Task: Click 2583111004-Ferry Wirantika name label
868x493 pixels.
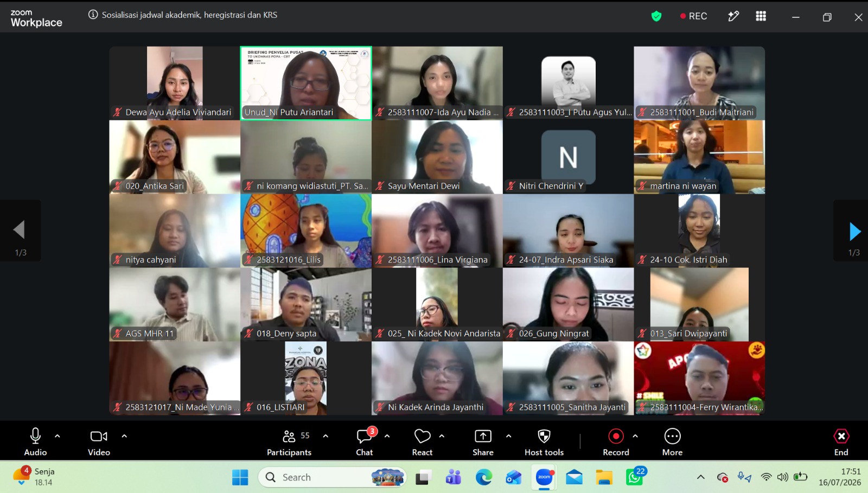Action: [706, 407]
